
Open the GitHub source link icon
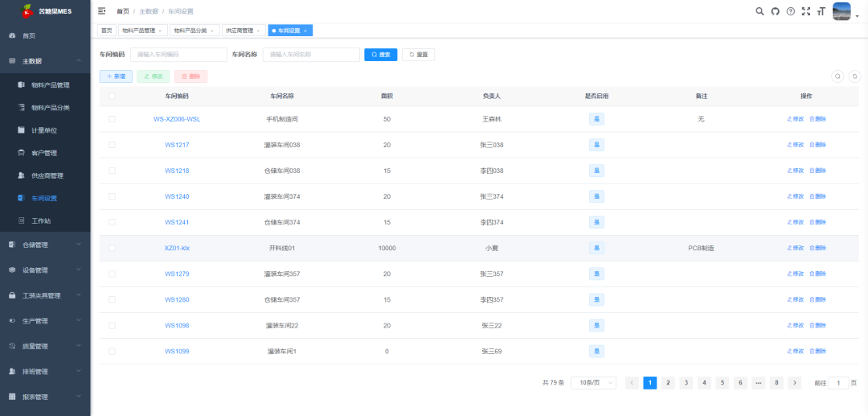click(x=775, y=11)
